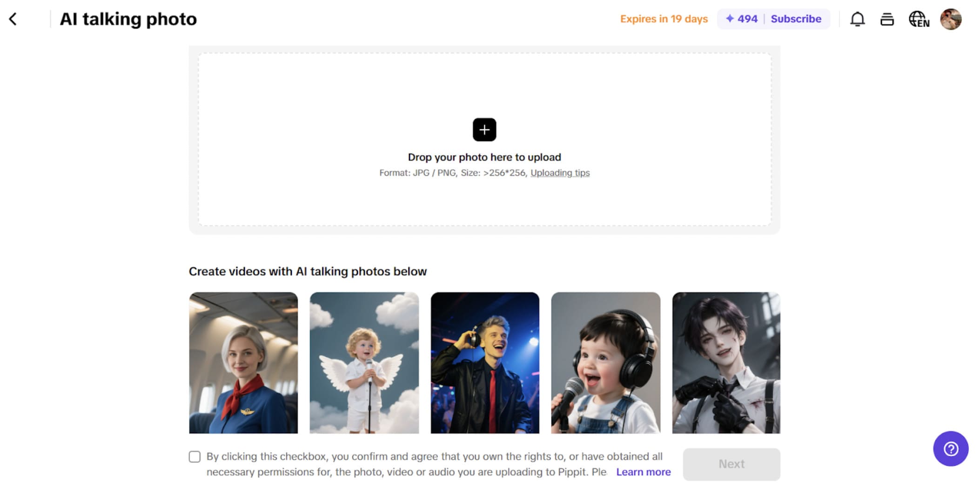
Task: Open the notifications bell
Action: [858, 19]
